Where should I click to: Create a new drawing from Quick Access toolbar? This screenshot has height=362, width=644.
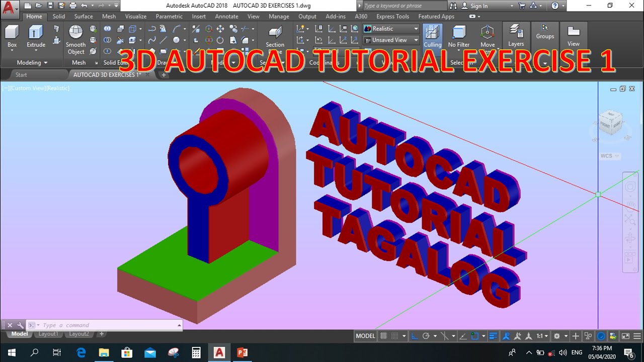28,6
